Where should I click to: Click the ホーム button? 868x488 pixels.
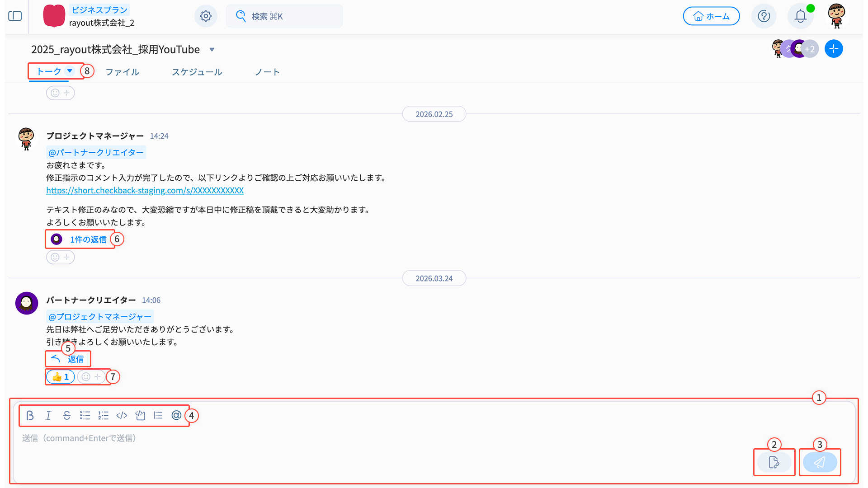pos(711,16)
